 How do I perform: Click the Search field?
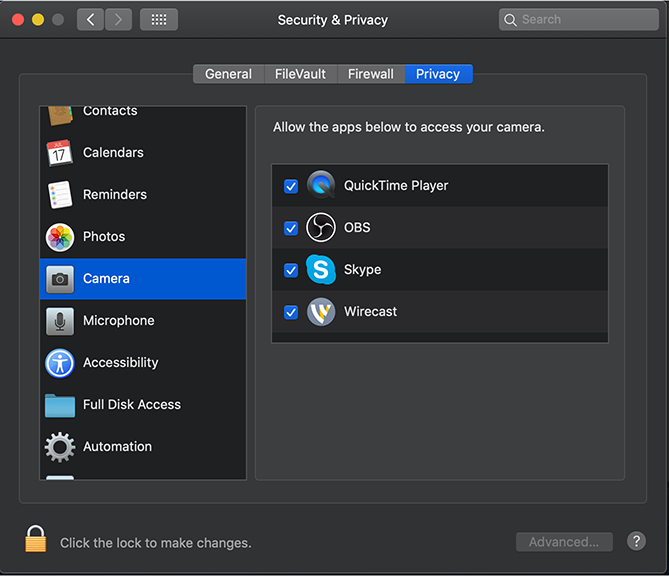pos(579,20)
